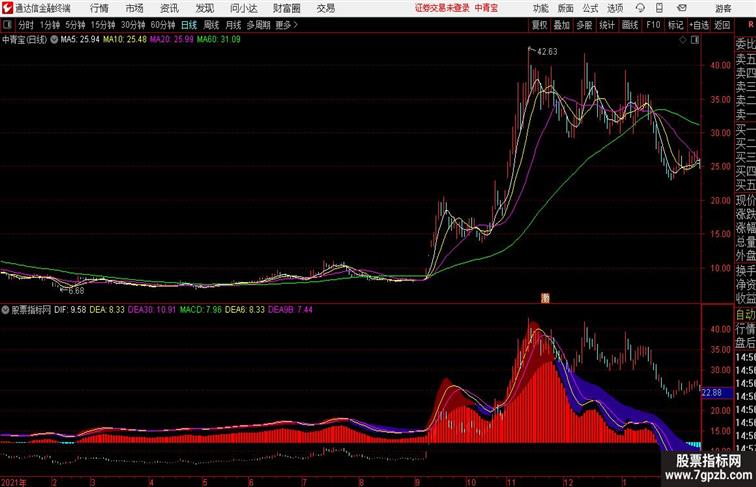
Task: Click MA20: 25.99 indicator value
Action: pyautogui.click(x=172, y=40)
